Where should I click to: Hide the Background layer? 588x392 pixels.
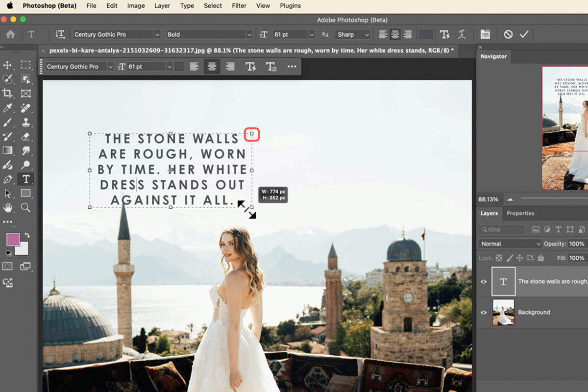(x=484, y=312)
